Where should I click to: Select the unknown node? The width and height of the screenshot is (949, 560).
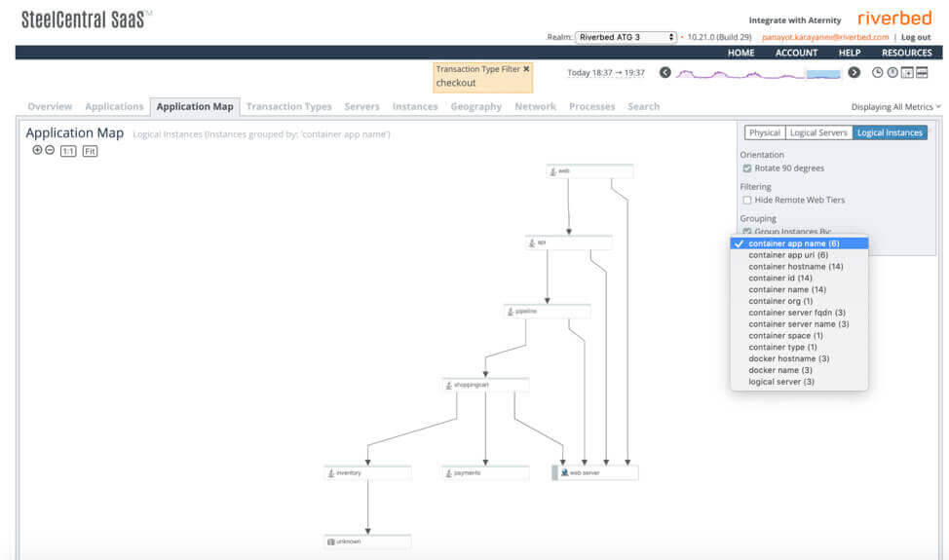click(x=368, y=541)
